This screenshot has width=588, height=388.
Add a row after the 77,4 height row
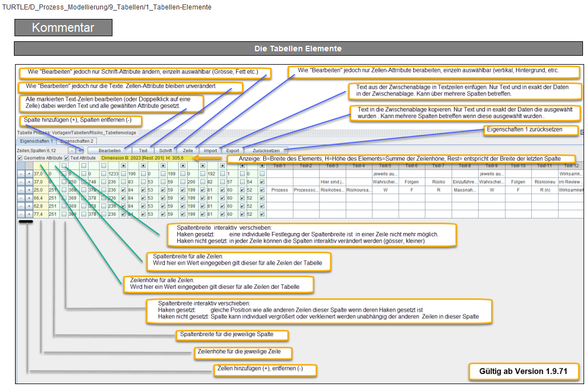click(x=29, y=214)
